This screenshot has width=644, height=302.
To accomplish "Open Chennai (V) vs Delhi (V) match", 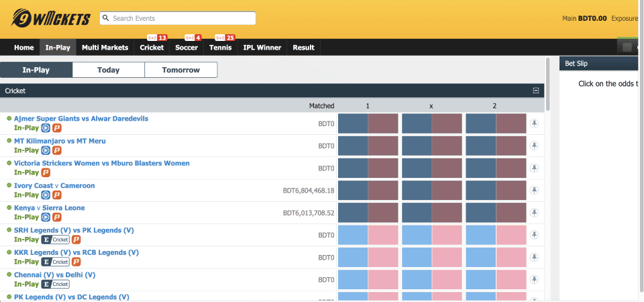I will [x=54, y=275].
